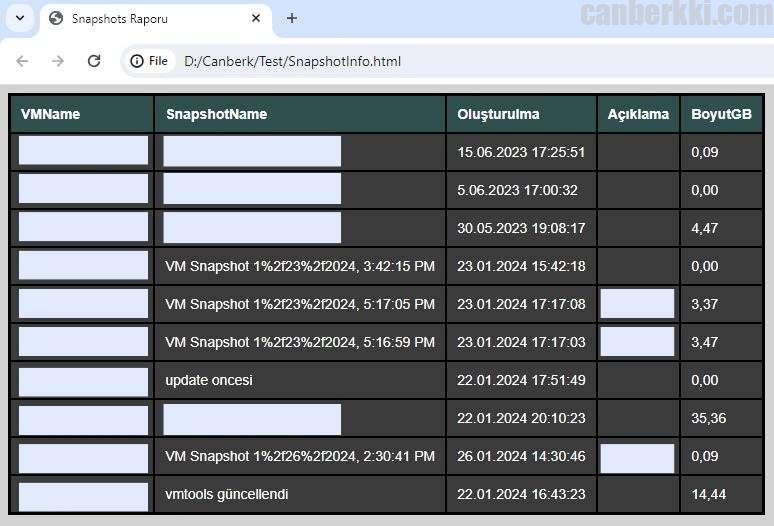Open the tab search chevron
Viewport: 774px width, 526px height.
20,19
